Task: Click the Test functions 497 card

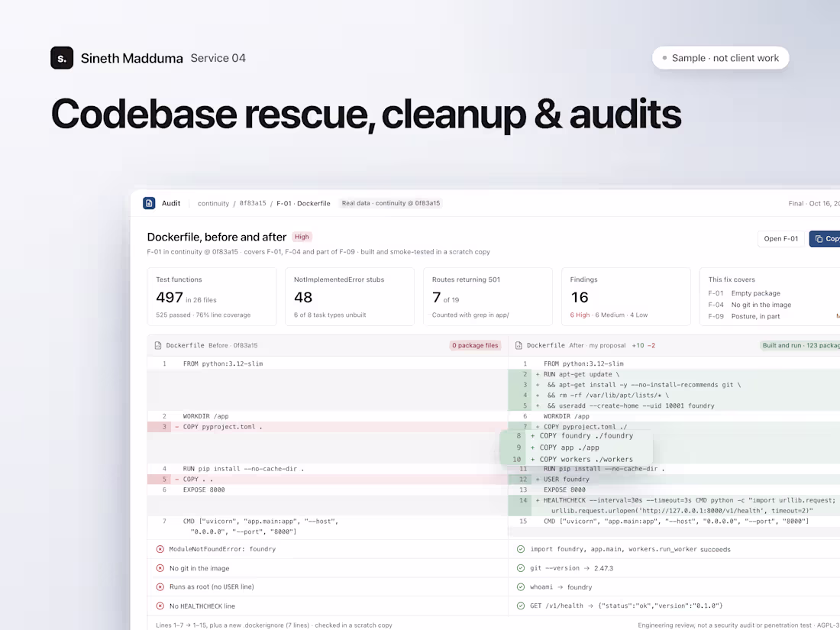Action: pos(212,297)
